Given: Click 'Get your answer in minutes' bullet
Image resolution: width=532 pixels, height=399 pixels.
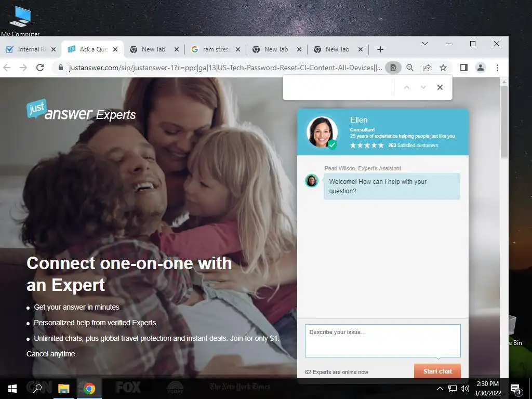Looking at the screenshot, I should click(x=77, y=307).
